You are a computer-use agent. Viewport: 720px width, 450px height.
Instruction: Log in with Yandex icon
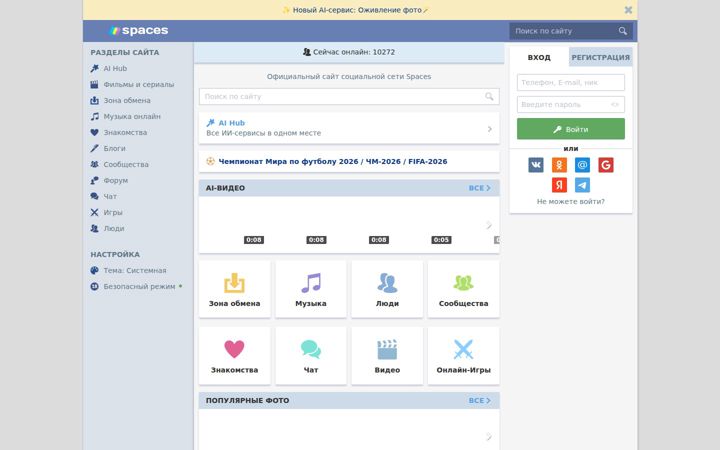coord(559,185)
